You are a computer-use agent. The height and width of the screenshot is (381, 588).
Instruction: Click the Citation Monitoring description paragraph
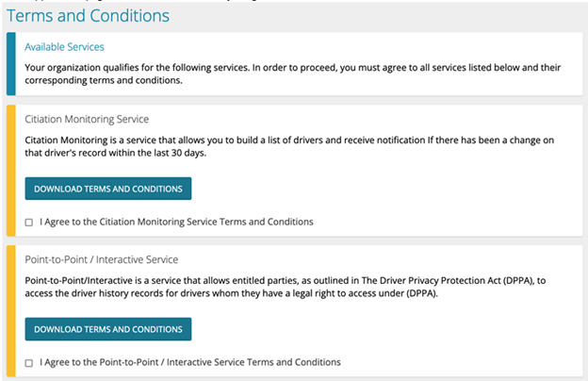click(x=283, y=145)
